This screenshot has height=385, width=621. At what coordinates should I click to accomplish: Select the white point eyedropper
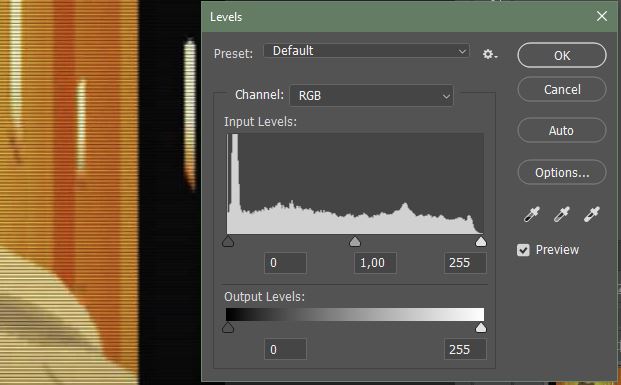click(x=592, y=214)
